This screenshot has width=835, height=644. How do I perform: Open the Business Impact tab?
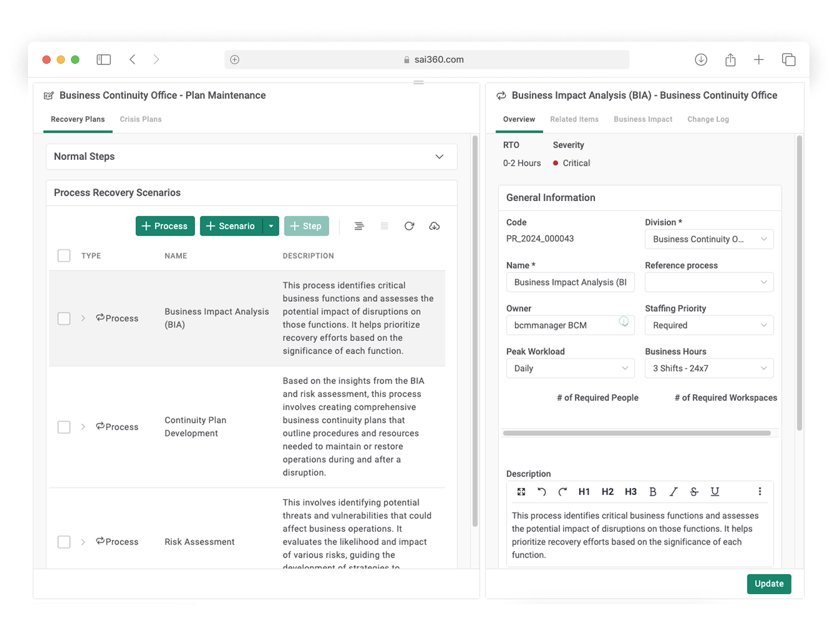click(x=643, y=119)
